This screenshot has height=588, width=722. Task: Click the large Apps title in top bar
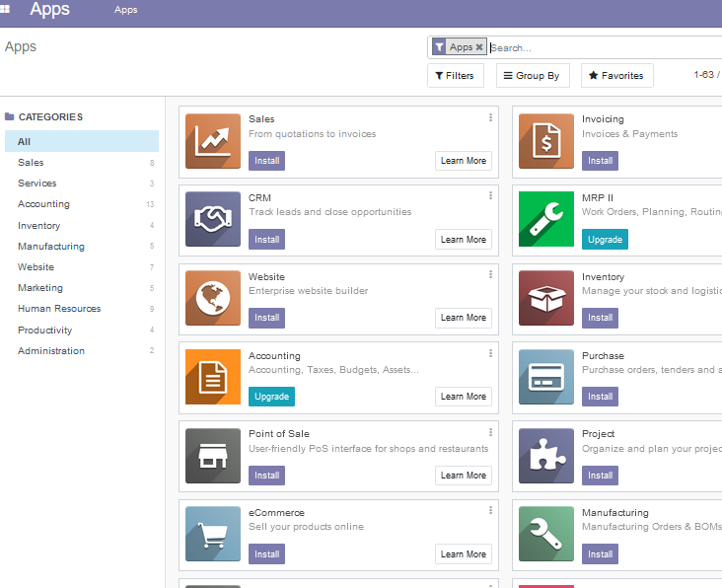click(49, 9)
